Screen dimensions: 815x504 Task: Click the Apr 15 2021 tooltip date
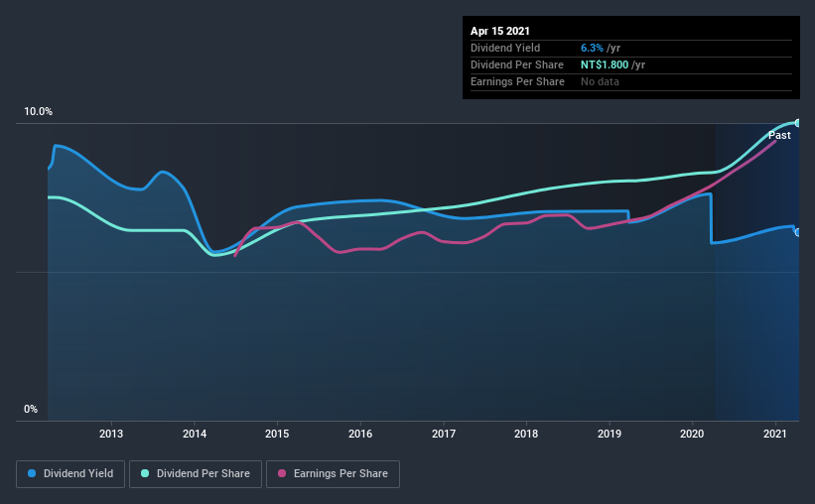pos(500,31)
